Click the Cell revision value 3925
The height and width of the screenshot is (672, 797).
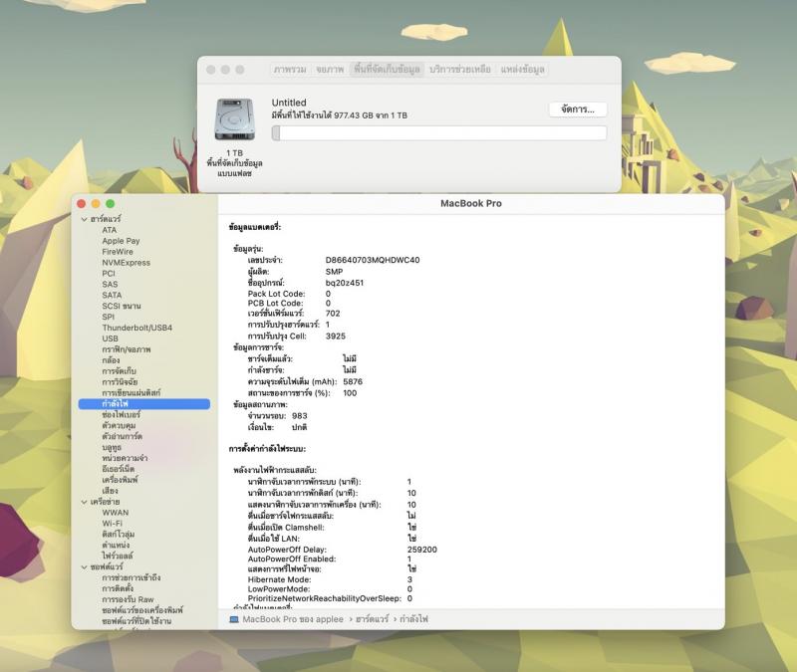(x=336, y=336)
